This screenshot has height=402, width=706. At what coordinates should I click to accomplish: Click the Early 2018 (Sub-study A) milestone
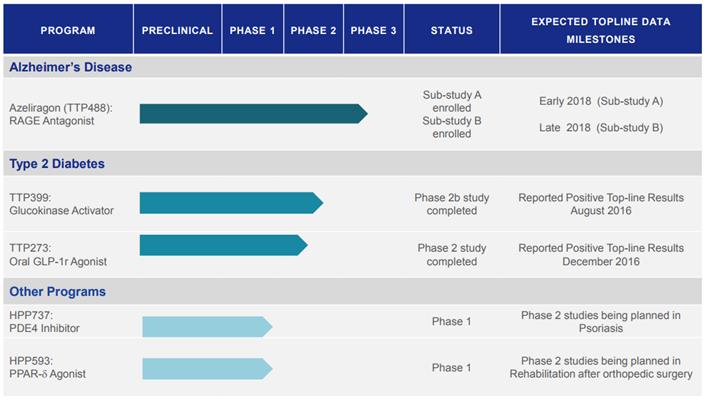601,101
